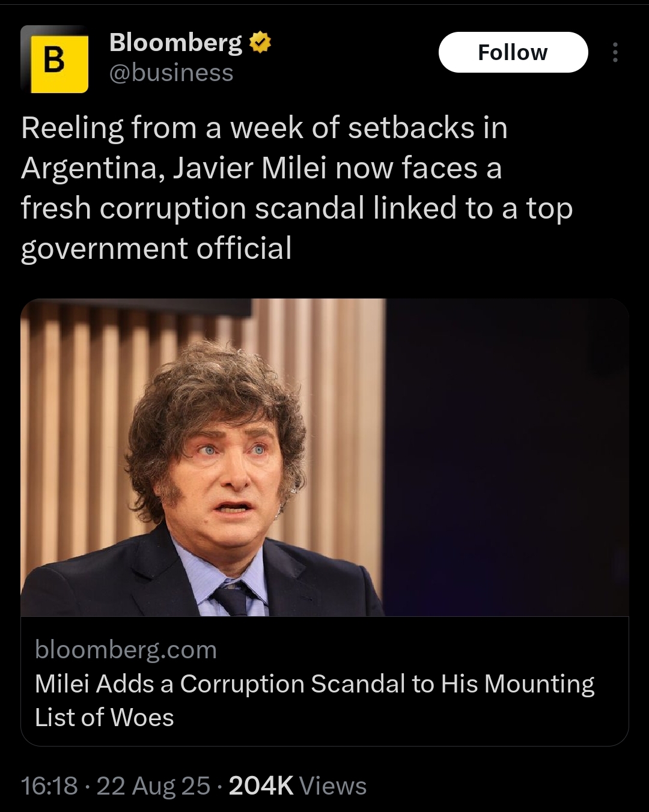The height and width of the screenshot is (812, 649).
Task: Click the 16:18 post timestamp
Action: (49, 786)
